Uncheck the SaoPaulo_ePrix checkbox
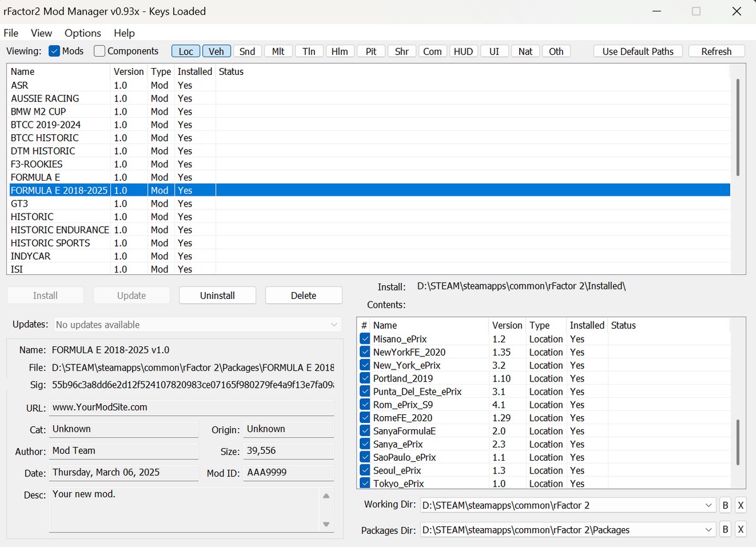 365,458
